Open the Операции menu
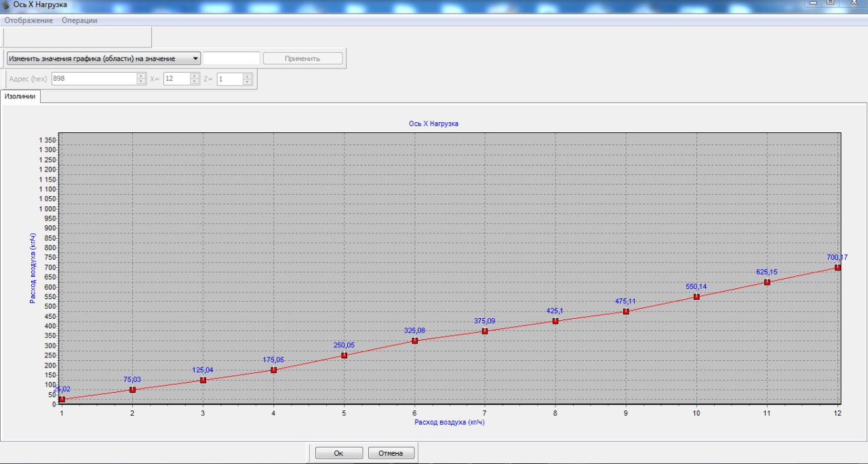 pyautogui.click(x=79, y=20)
